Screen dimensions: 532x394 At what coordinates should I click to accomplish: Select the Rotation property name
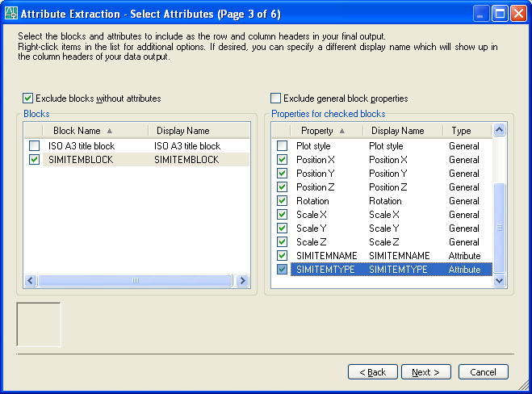[x=312, y=201]
